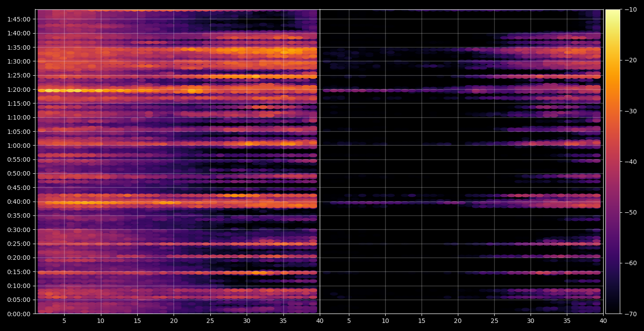Pick the 1:10:00 y-axis tick label
Screen dimensions: 644x331
click(19, 117)
